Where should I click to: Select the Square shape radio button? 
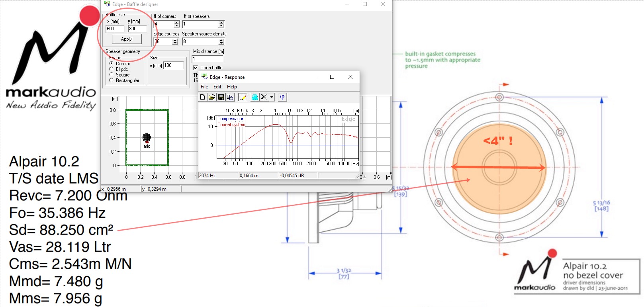[x=112, y=74]
